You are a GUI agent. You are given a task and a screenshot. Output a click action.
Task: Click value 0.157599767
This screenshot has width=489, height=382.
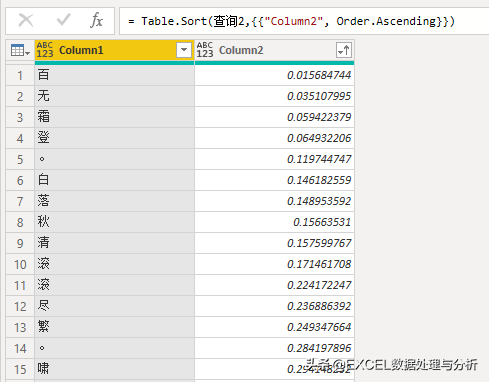319,243
